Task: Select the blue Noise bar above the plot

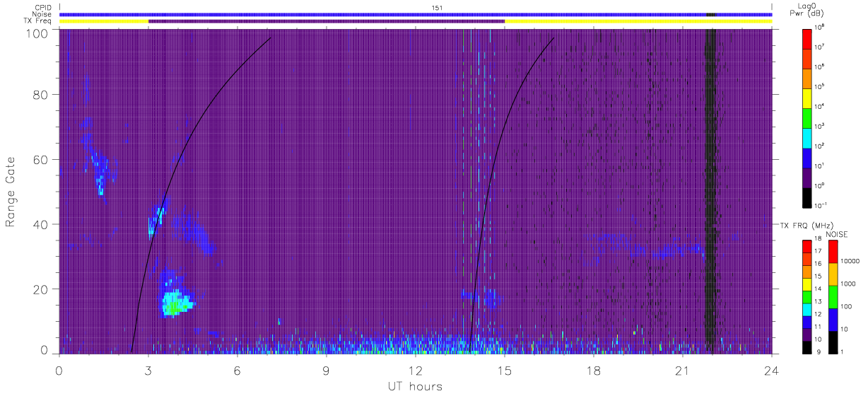Action: (416, 14)
